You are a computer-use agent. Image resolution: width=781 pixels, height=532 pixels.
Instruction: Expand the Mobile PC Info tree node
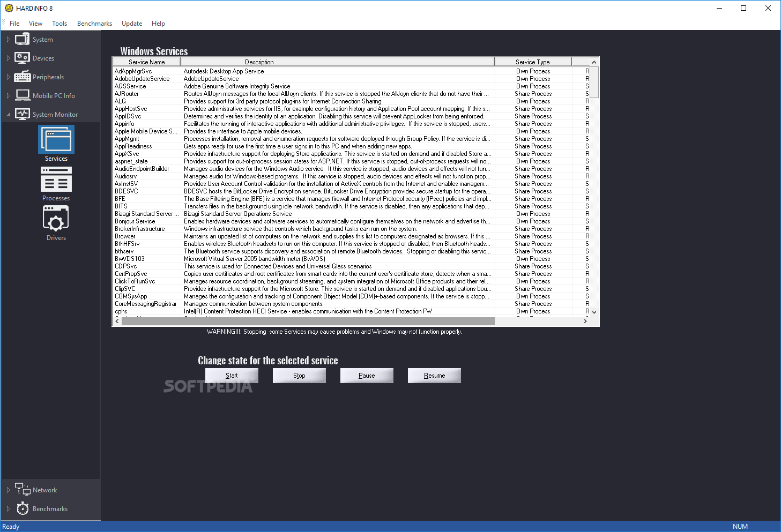(8, 95)
